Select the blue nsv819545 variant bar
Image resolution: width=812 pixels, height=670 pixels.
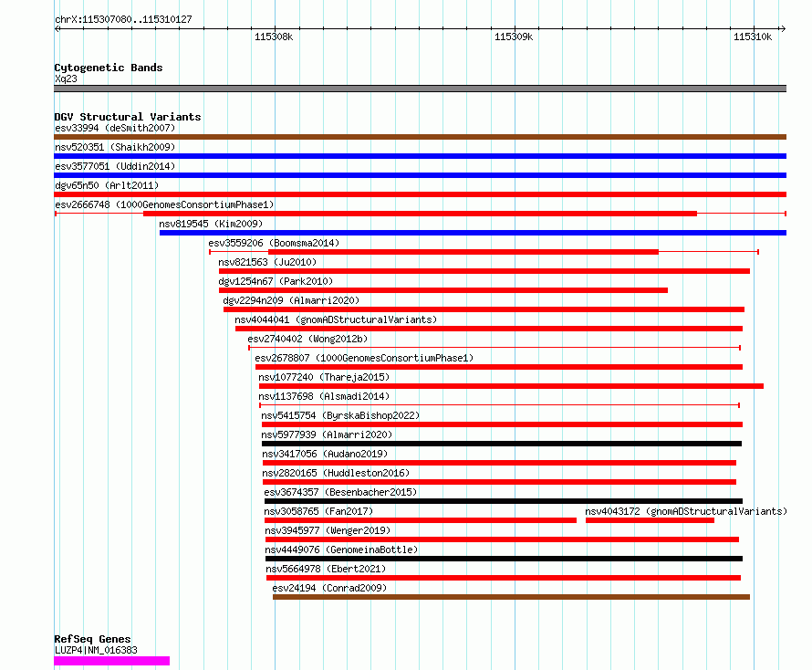click(x=473, y=233)
